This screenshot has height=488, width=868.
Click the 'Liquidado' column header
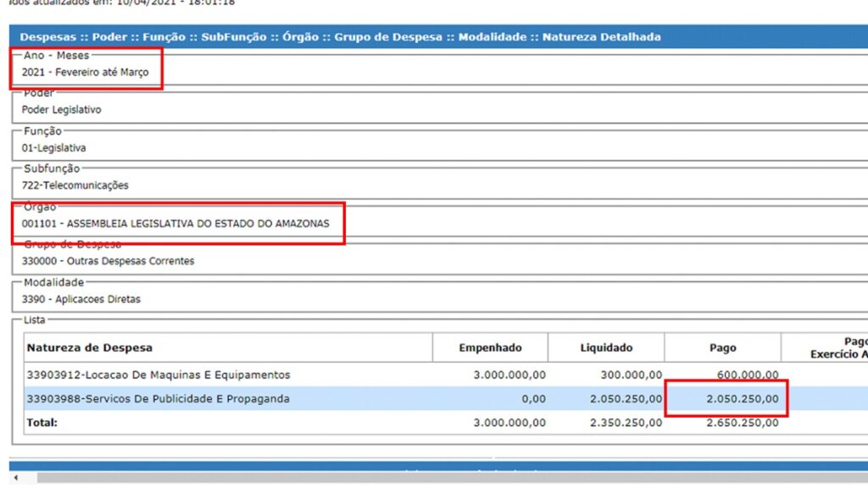[x=606, y=348]
